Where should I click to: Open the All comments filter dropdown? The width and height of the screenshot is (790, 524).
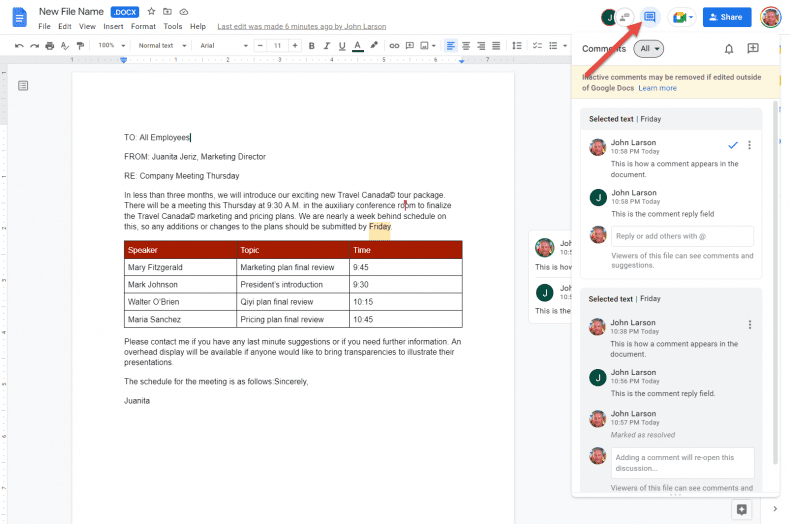point(649,48)
